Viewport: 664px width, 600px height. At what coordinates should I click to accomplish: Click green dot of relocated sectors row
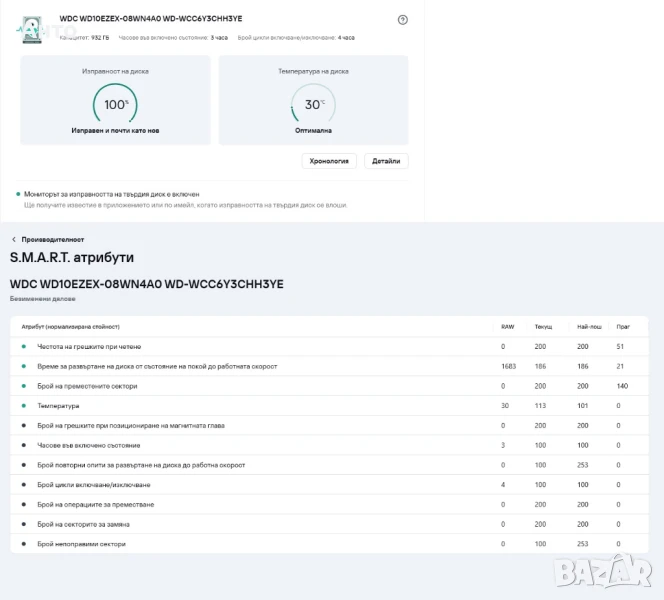[23, 386]
